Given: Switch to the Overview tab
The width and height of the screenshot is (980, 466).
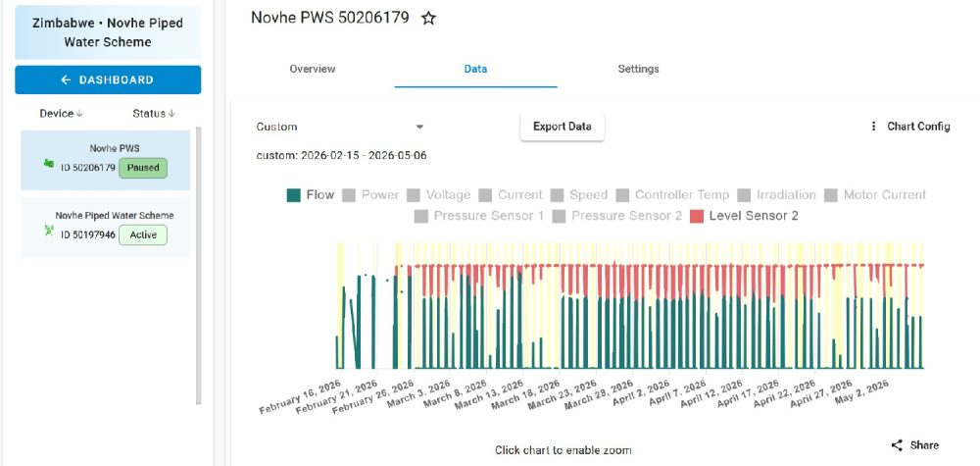Looking at the screenshot, I should pyautogui.click(x=313, y=69).
